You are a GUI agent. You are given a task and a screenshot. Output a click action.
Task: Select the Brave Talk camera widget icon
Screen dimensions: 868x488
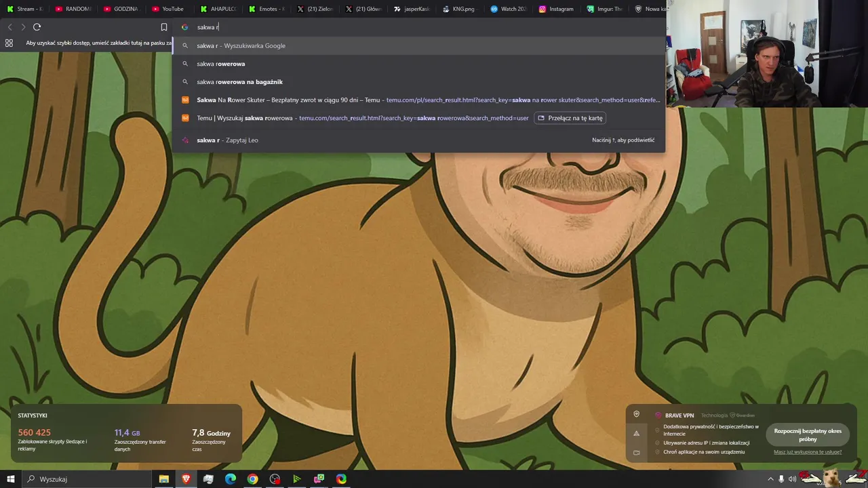click(636, 452)
